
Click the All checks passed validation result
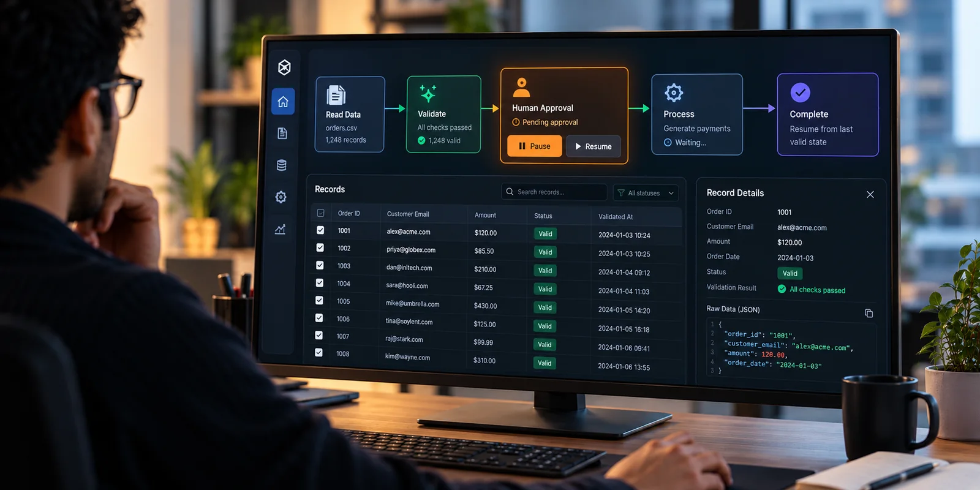812,290
